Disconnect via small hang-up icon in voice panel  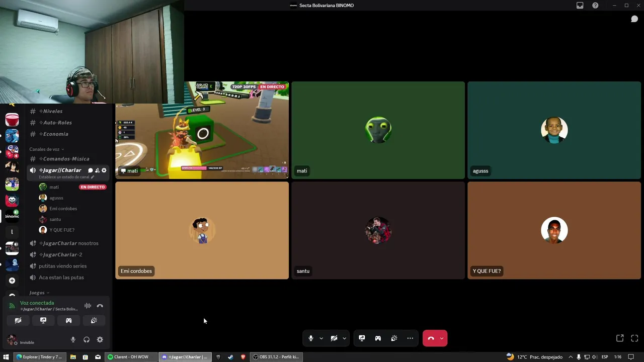100,306
